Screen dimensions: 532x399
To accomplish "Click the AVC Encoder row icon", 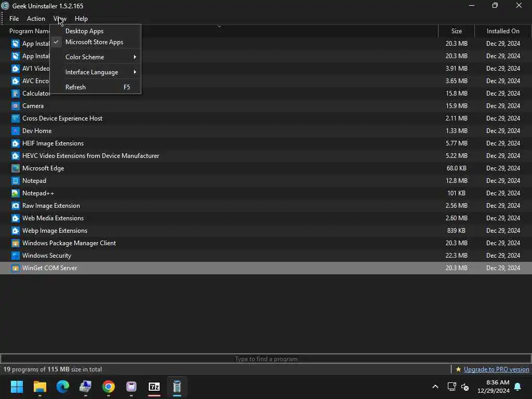I will [15, 81].
